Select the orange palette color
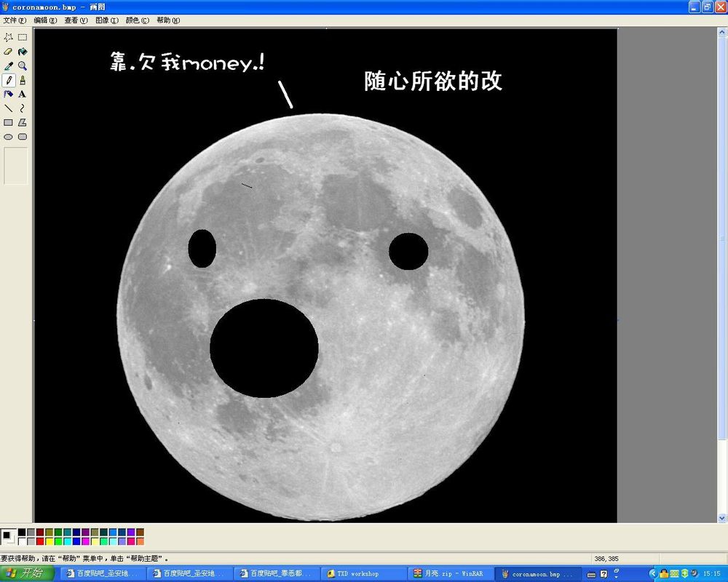 (141, 541)
